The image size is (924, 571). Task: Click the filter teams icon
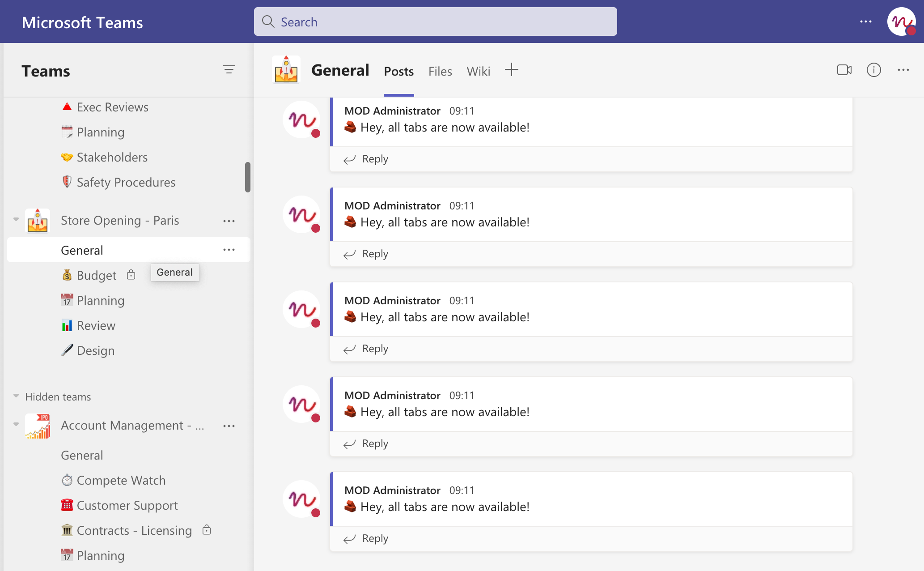[229, 70]
